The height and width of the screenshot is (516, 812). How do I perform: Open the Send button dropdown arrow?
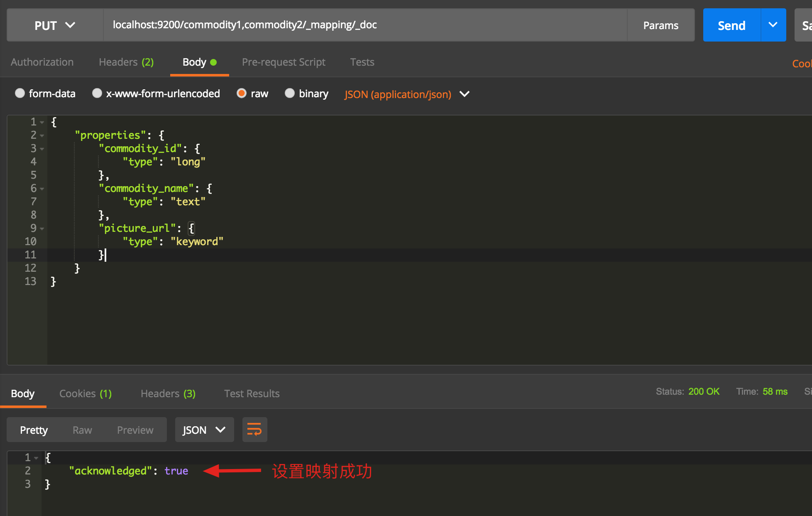point(773,25)
